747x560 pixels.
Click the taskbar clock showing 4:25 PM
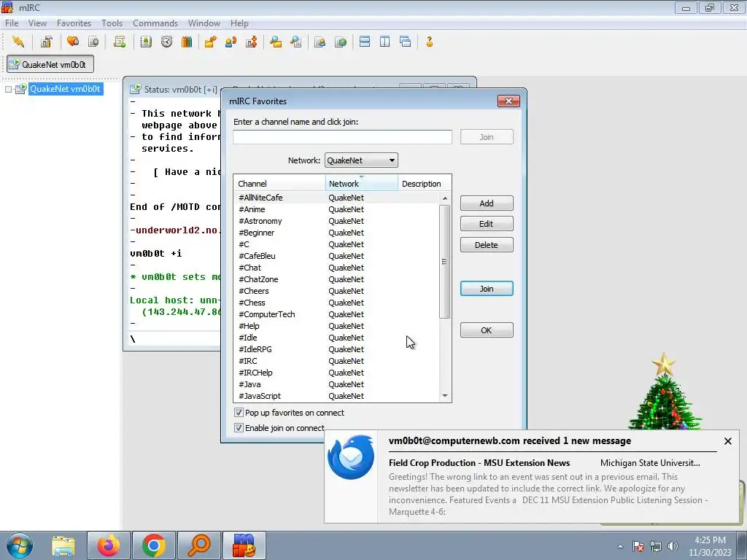[x=710, y=545]
